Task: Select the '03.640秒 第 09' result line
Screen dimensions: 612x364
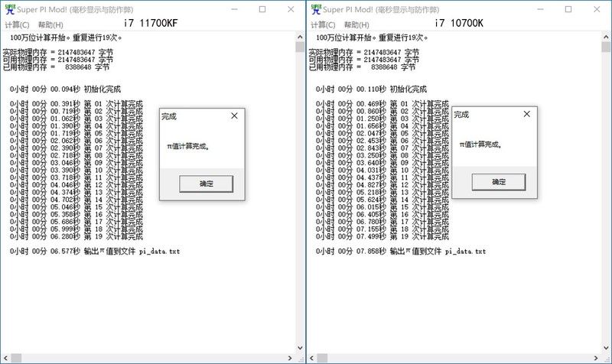Action: point(382,163)
